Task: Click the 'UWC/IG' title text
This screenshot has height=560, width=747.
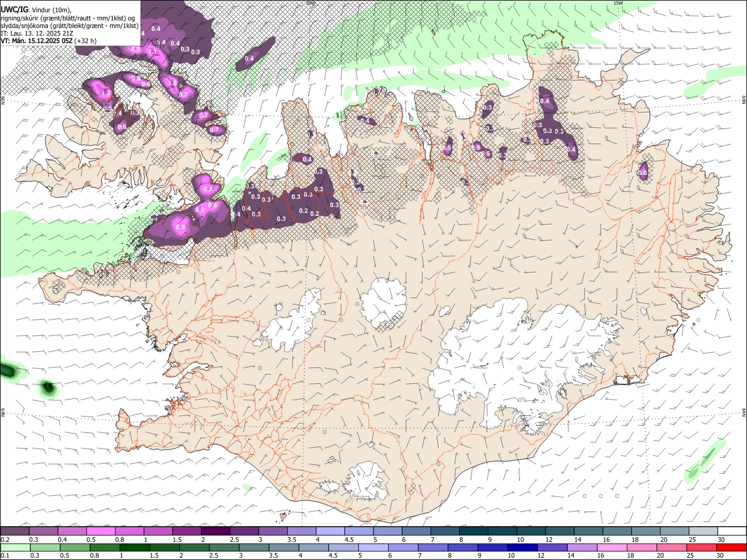Action: coord(14,9)
